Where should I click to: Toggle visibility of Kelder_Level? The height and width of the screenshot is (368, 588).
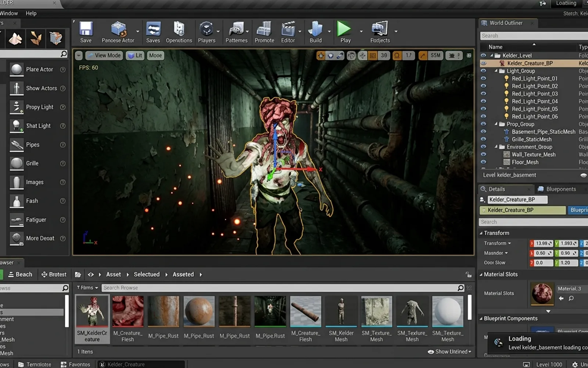pos(483,56)
